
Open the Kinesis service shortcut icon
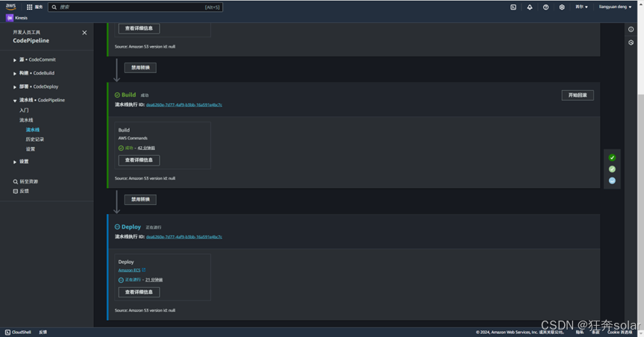click(x=10, y=18)
